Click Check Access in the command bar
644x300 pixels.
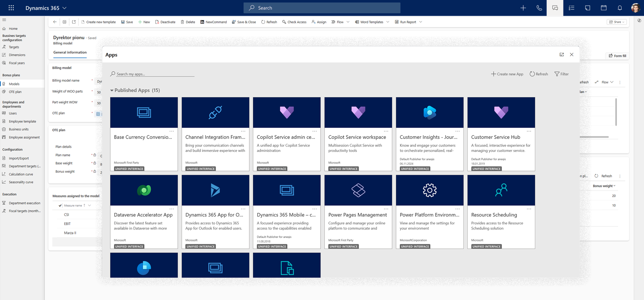point(294,22)
